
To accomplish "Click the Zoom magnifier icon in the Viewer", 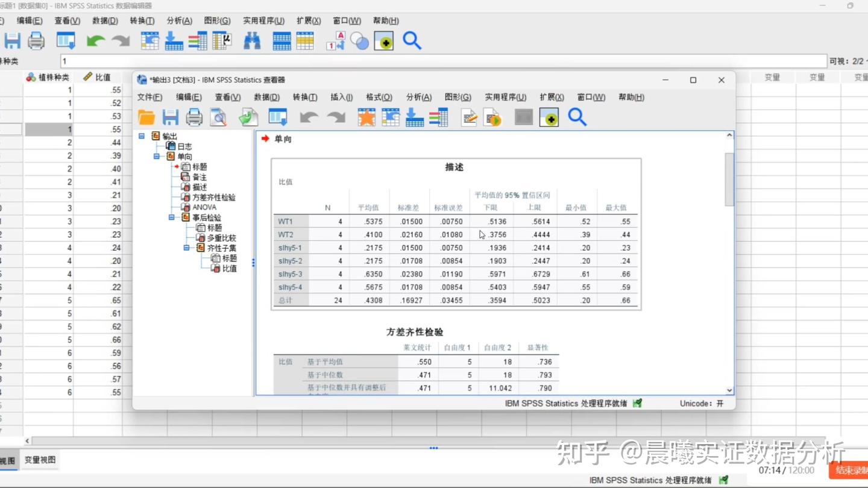I will pyautogui.click(x=577, y=117).
